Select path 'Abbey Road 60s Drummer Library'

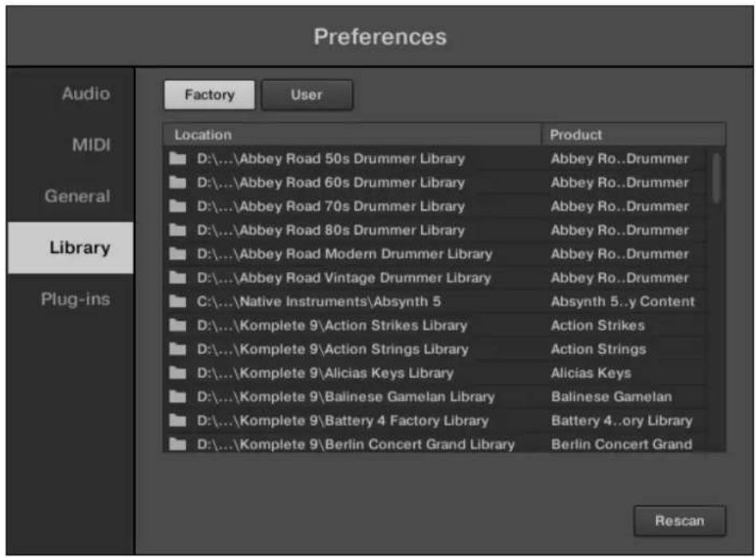tap(331, 183)
